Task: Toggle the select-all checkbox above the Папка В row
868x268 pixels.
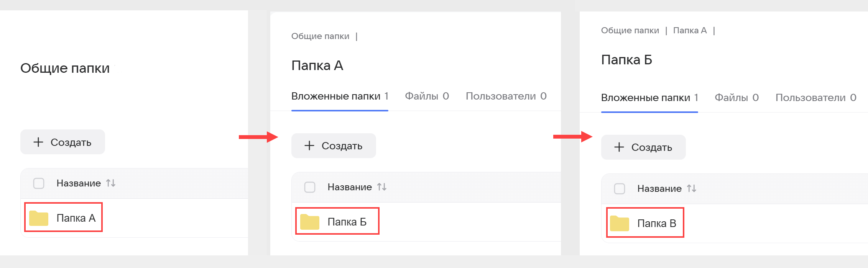Action: tap(620, 189)
